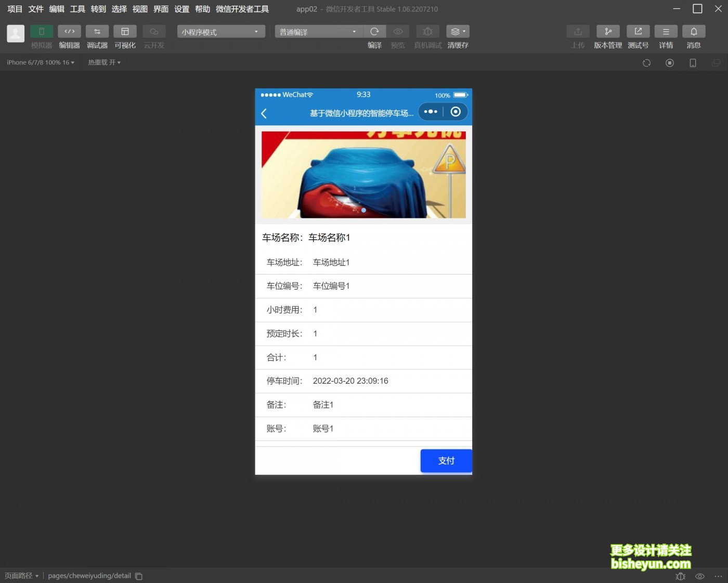The image size is (728, 583).
Task: Open the clear cache (清缓存) dropdown
Action: tap(458, 32)
